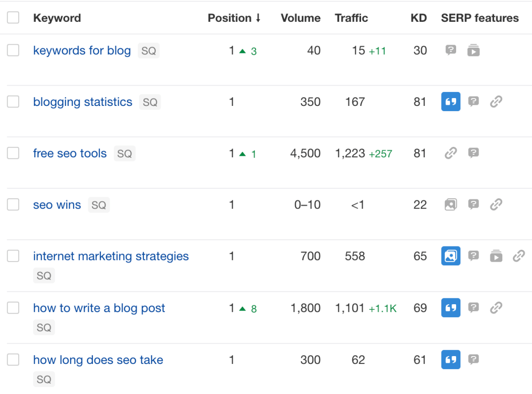The image size is (532, 394).
Task: Click the featured snippet icon for "how long does seo take"
Action: pos(450,360)
